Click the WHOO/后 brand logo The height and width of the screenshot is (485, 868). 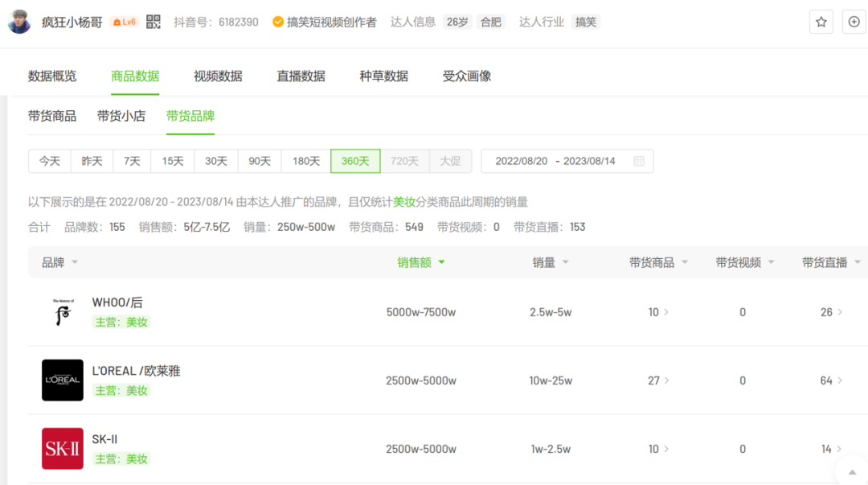pyautogui.click(x=63, y=312)
